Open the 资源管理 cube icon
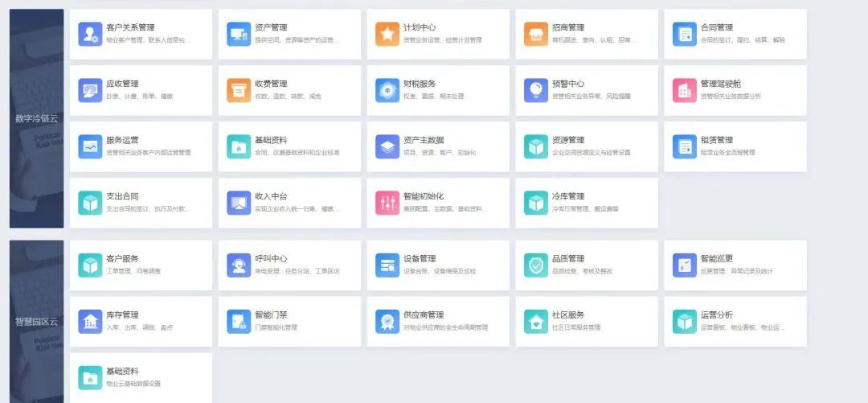 (x=536, y=146)
